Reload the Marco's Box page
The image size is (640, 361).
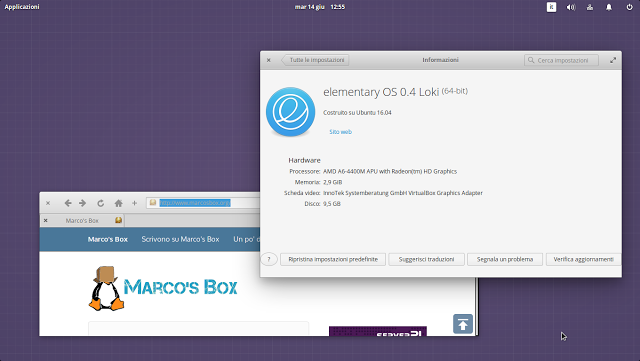pos(100,203)
